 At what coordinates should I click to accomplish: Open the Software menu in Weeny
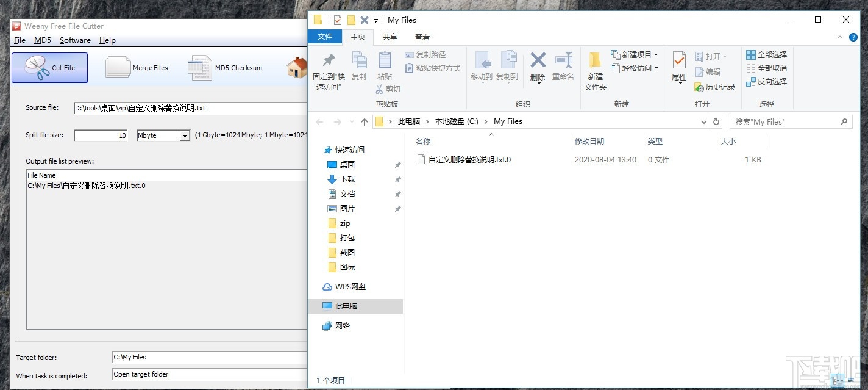pyautogui.click(x=75, y=40)
